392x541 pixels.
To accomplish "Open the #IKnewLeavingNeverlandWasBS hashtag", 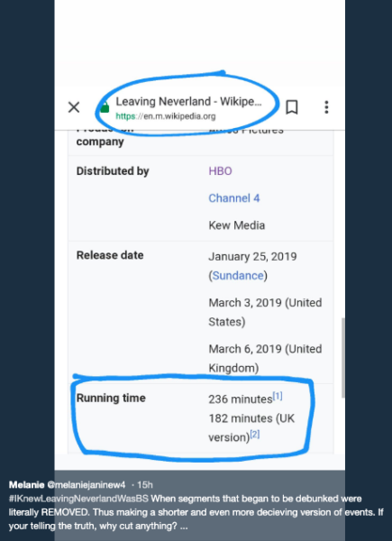I will pyautogui.click(x=78, y=499).
